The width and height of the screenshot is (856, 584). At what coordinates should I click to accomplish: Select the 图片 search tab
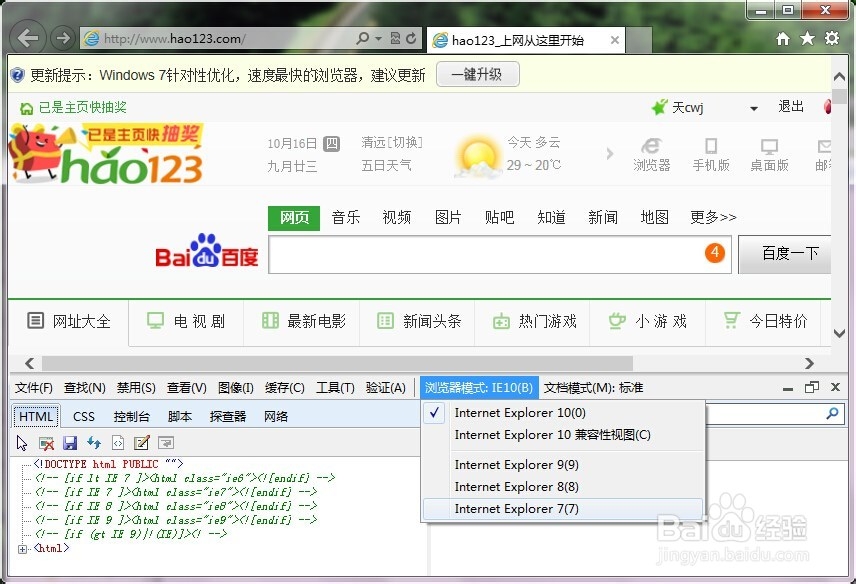[448, 218]
